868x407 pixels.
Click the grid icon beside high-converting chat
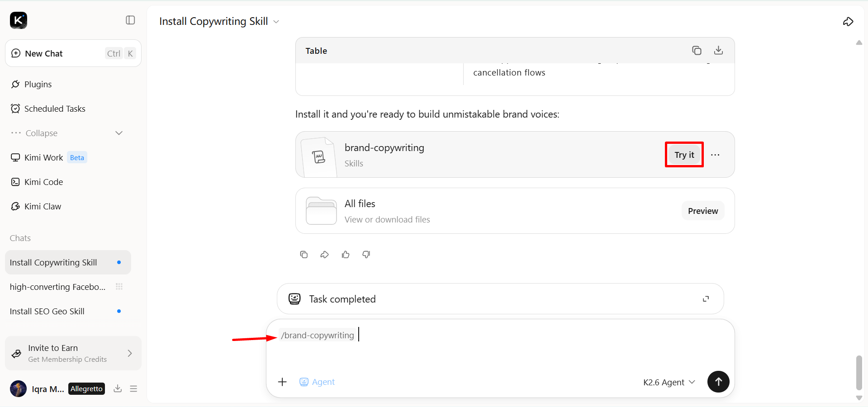[x=119, y=287]
